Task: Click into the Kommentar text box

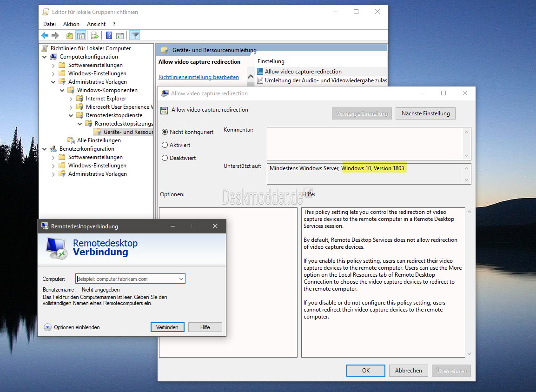Action: 365,144
